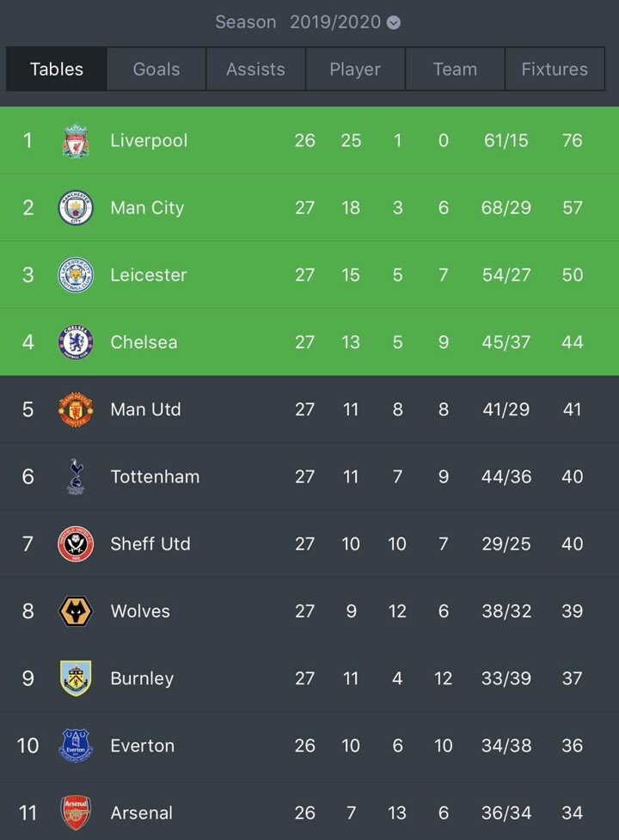The height and width of the screenshot is (840, 619).
Task: Click the Everton club crest
Action: 76,745
